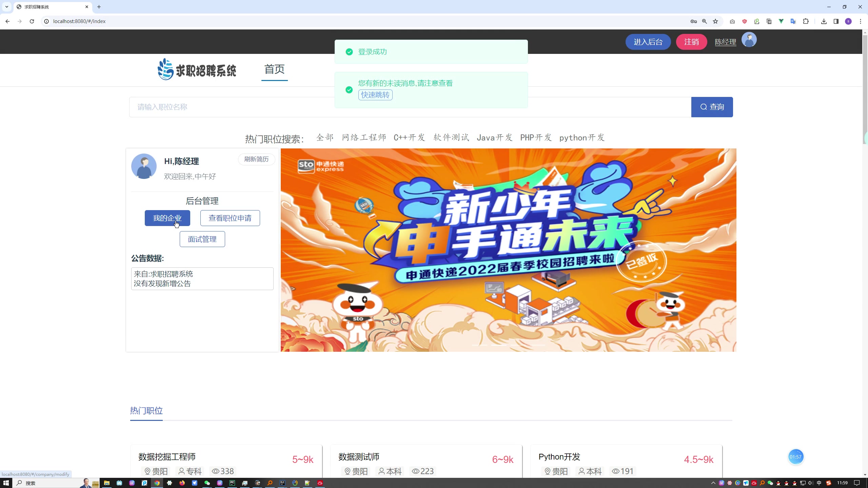
Task: Open PyCharm from the taskbar
Action: pos(232,483)
